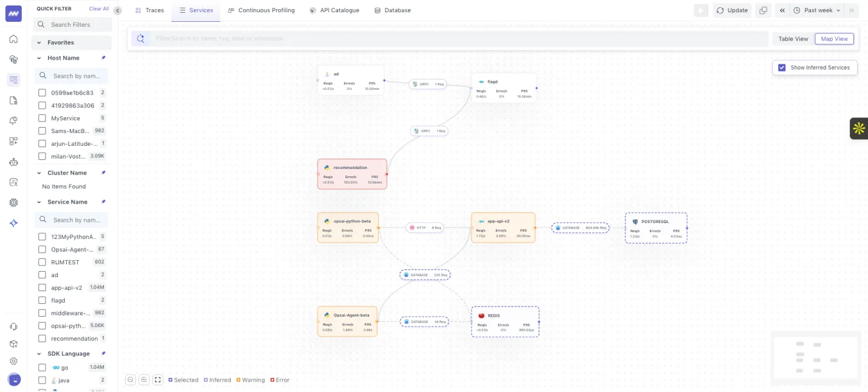Check the recommendation service checkbox

pyautogui.click(x=42, y=339)
